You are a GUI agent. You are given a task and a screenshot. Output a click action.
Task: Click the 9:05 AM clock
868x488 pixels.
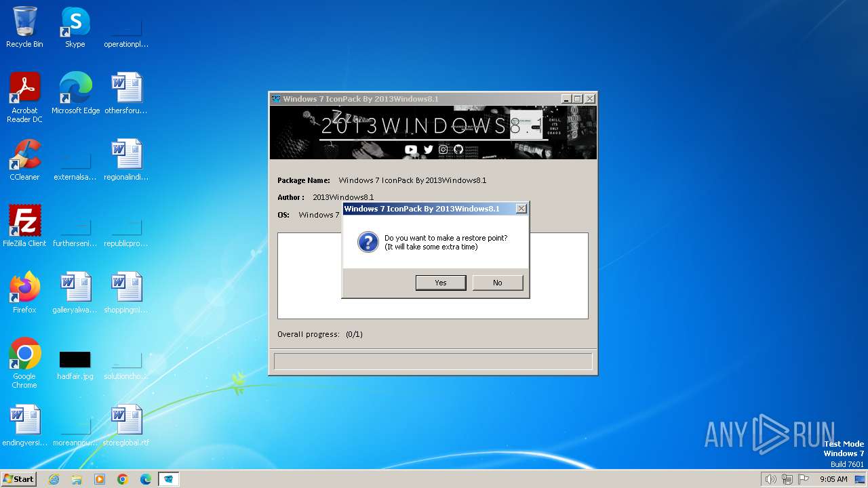tap(833, 479)
